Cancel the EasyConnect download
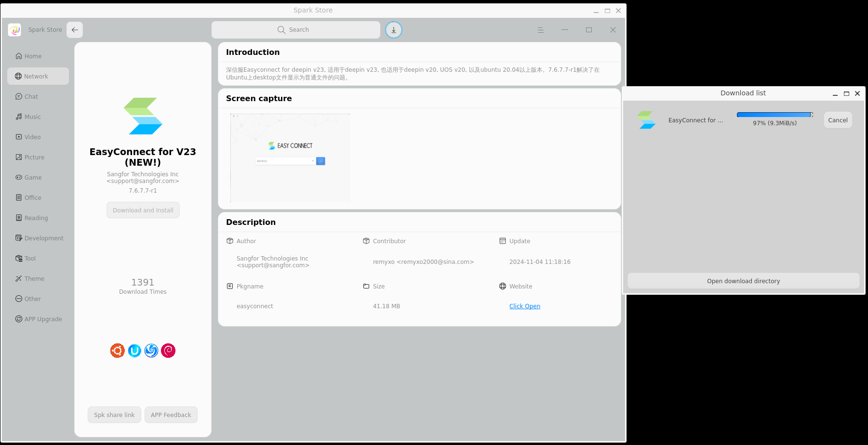This screenshot has height=445, width=868. pos(838,120)
